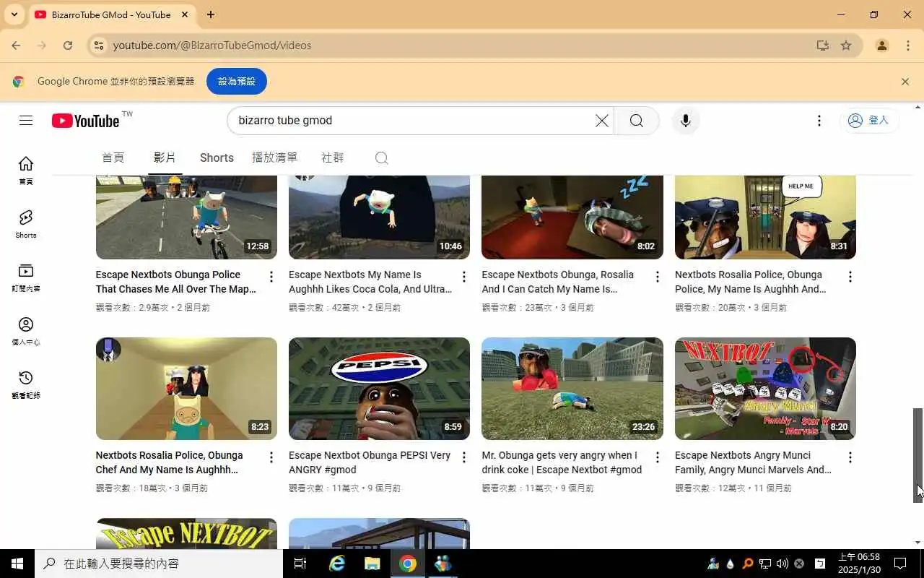This screenshot has height=578, width=924.
Task: Open the Windows Start menu
Action: (17, 564)
